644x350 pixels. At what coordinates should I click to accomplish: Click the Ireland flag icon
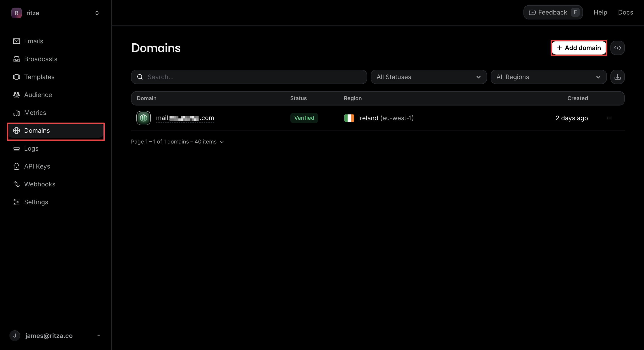pyautogui.click(x=349, y=118)
